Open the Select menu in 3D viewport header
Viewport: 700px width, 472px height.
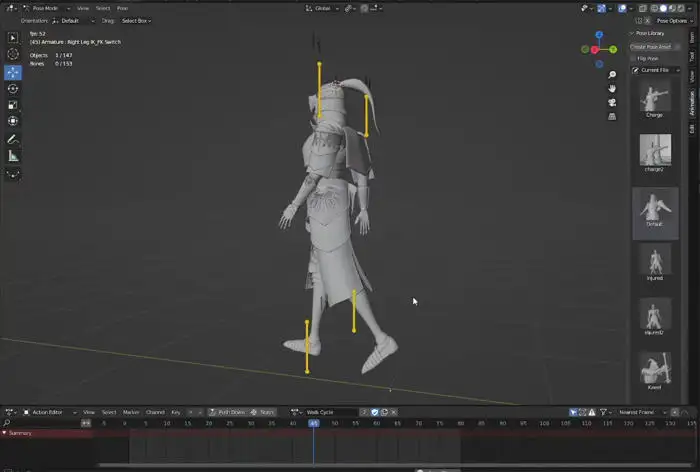coord(103,8)
